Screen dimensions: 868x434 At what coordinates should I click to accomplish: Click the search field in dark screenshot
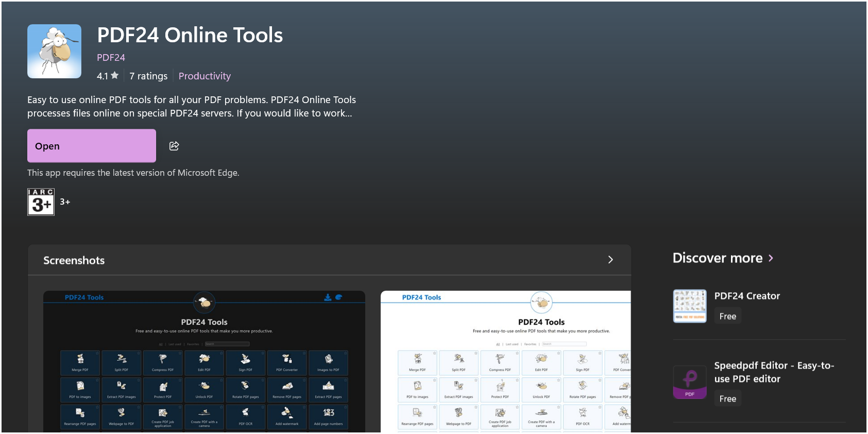coord(227,344)
